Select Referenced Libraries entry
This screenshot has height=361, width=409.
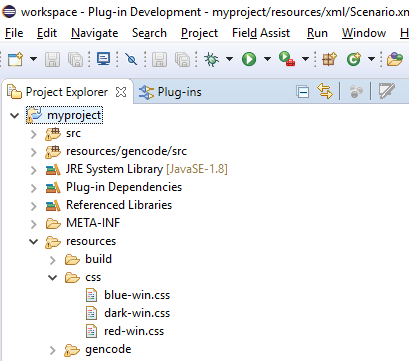coord(119,205)
